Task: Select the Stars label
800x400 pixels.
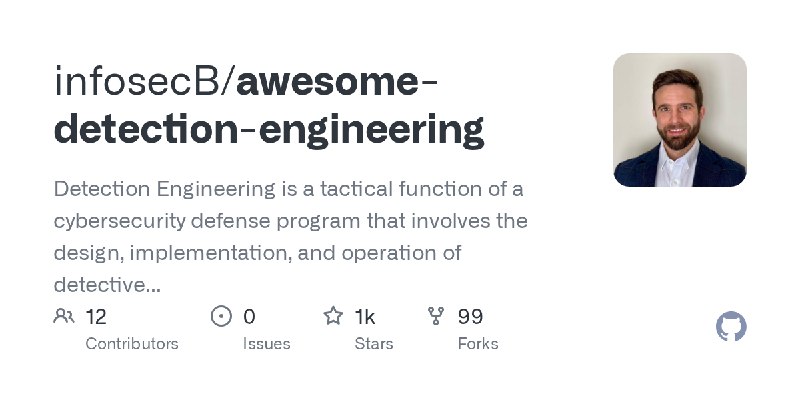Action: click(x=374, y=344)
